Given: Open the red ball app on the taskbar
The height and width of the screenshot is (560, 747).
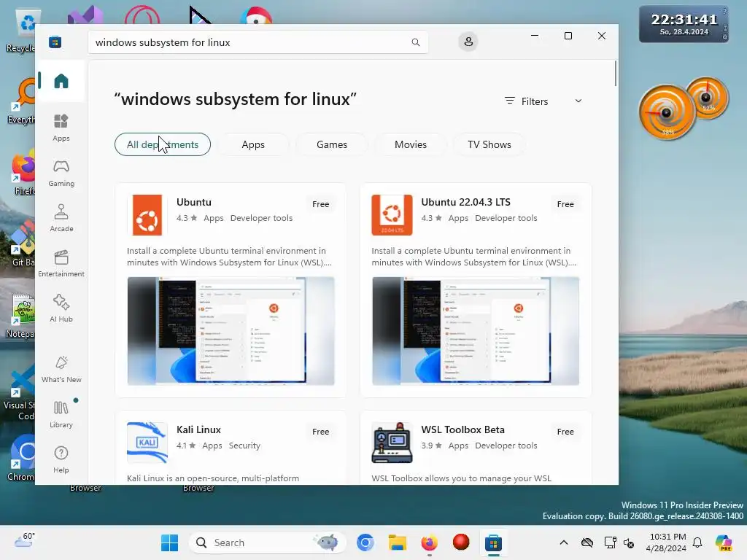Looking at the screenshot, I should coord(461,542).
